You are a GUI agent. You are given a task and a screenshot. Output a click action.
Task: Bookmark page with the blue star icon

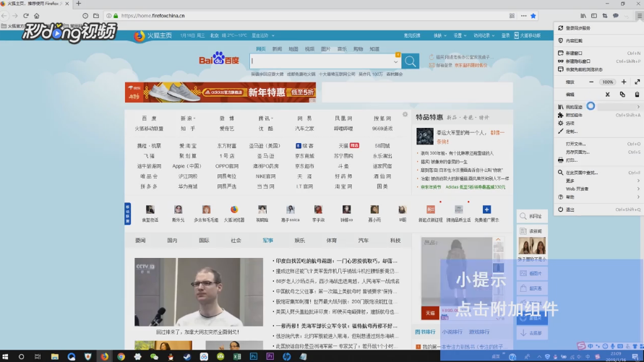click(x=533, y=16)
